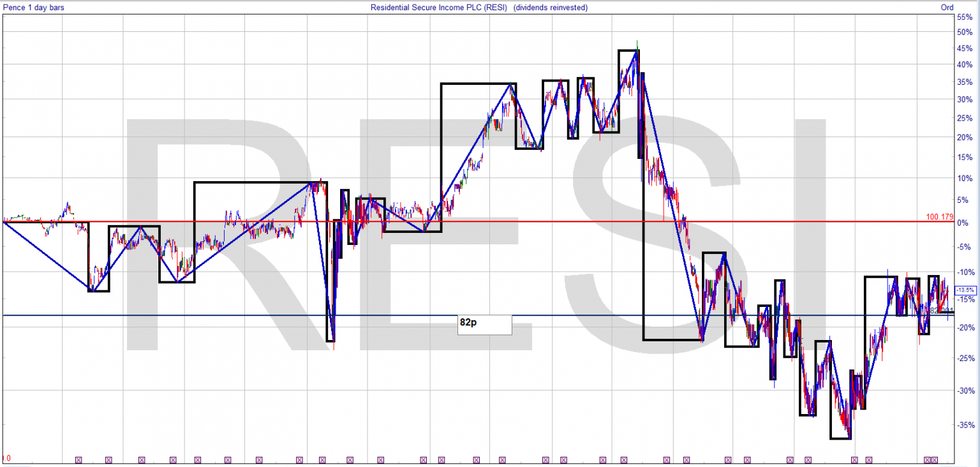
Task: Click the third event marker from the left
Action: pyautogui.click(x=142, y=459)
